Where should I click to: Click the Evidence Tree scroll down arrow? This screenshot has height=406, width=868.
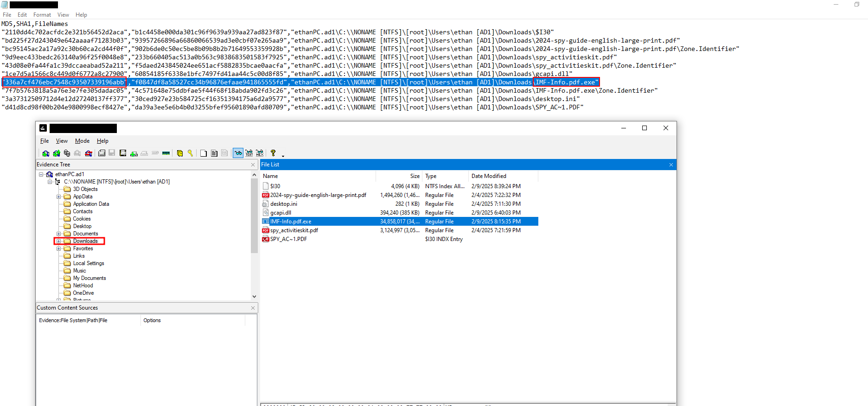[x=254, y=297]
